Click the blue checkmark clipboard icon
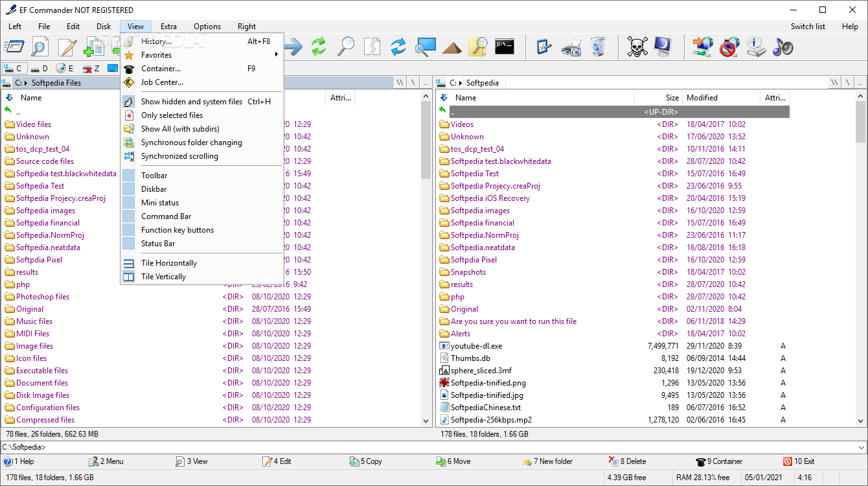This screenshot has height=486, width=868. click(544, 47)
